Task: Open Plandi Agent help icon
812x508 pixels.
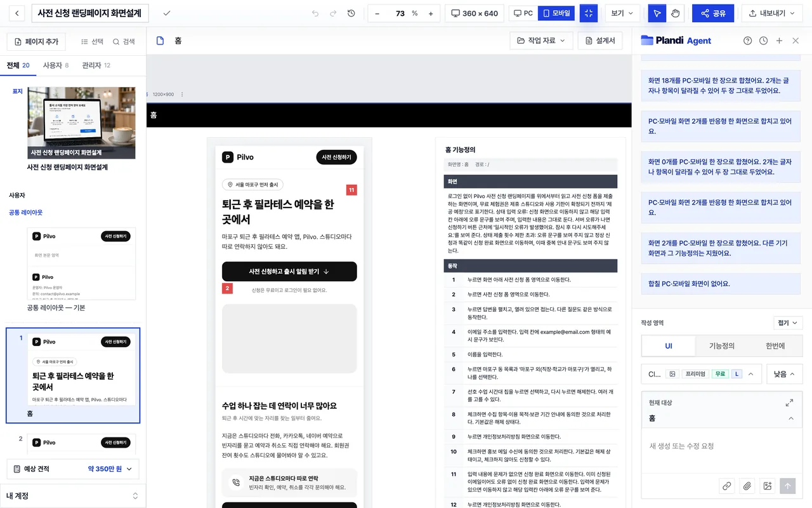Action: (747, 41)
